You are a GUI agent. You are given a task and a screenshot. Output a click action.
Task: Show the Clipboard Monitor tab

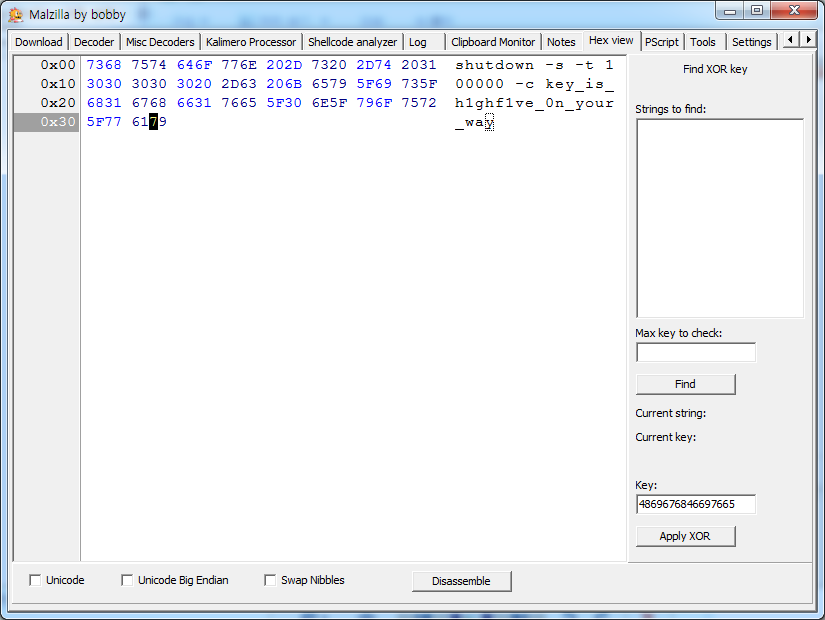[x=493, y=42]
